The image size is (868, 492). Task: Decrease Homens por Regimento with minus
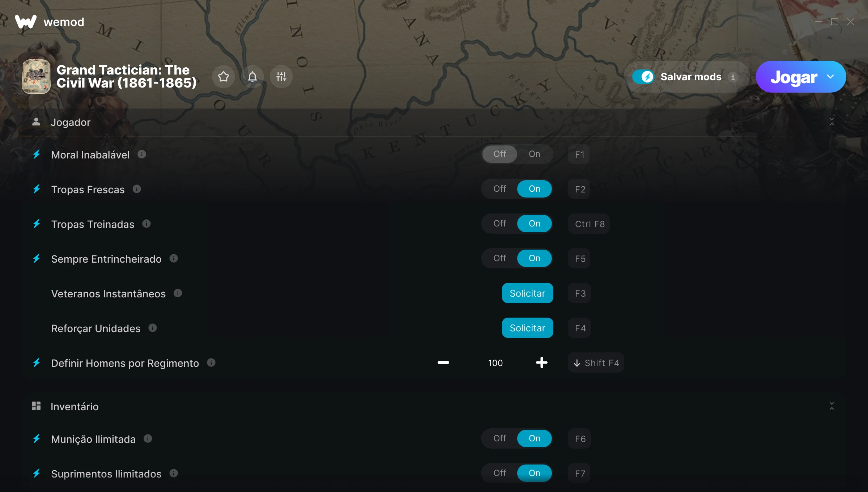tap(443, 362)
